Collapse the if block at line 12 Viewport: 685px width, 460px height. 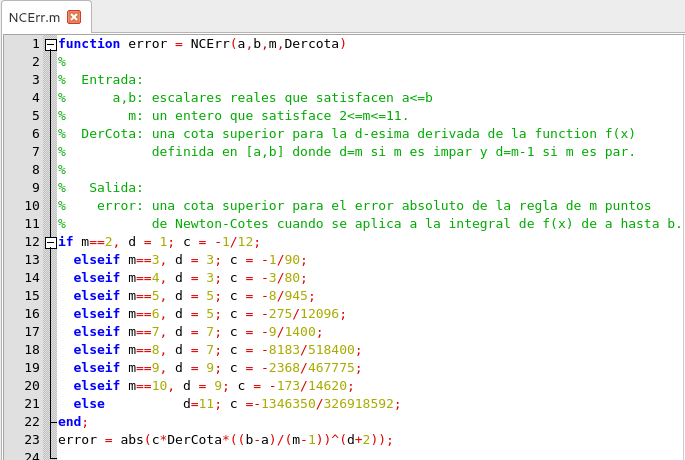[51, 242]
